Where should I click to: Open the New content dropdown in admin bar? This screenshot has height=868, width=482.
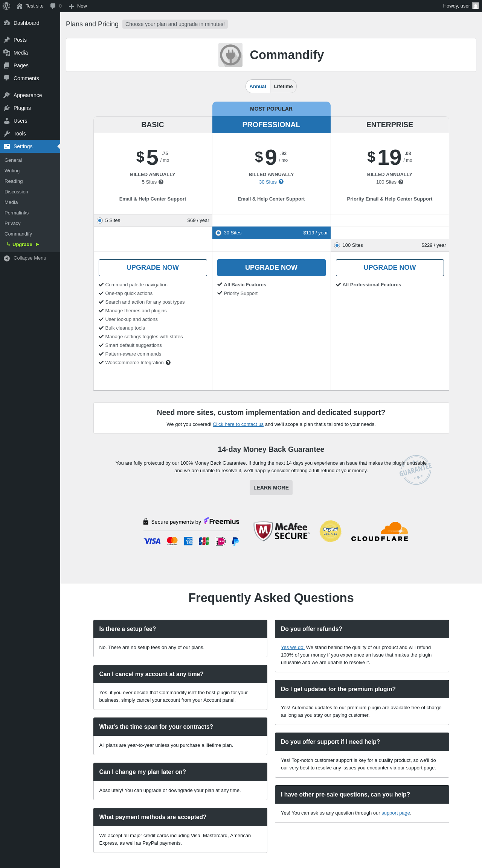click(78, 6)
